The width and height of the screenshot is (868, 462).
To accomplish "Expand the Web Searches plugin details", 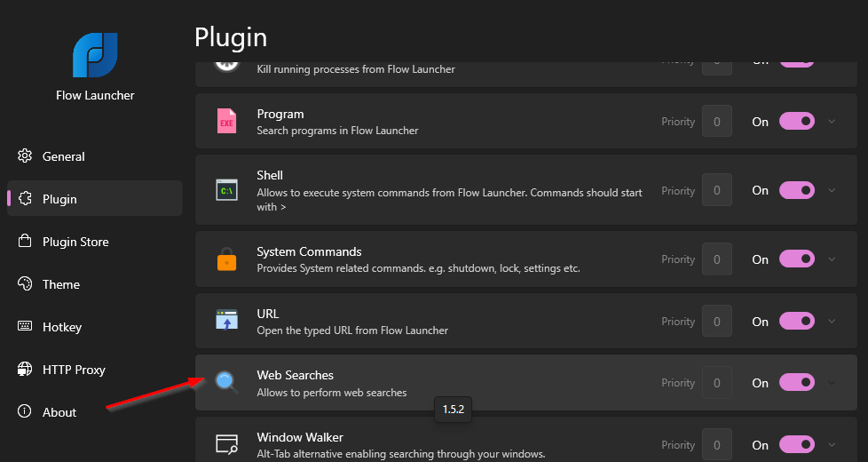I will (832, 383).
